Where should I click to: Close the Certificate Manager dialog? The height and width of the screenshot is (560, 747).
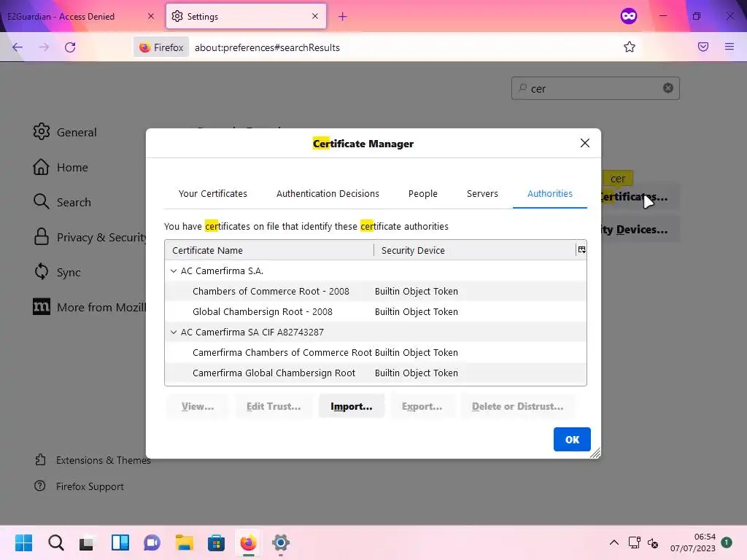pos(585,143)
